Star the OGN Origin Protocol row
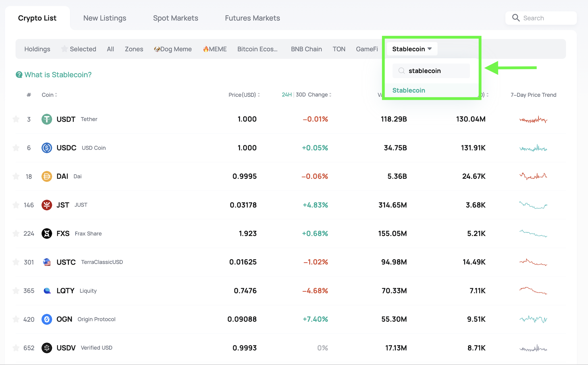The height and width of the screenshot is (365, 588). pyautogui.click(x=16, y=319)
